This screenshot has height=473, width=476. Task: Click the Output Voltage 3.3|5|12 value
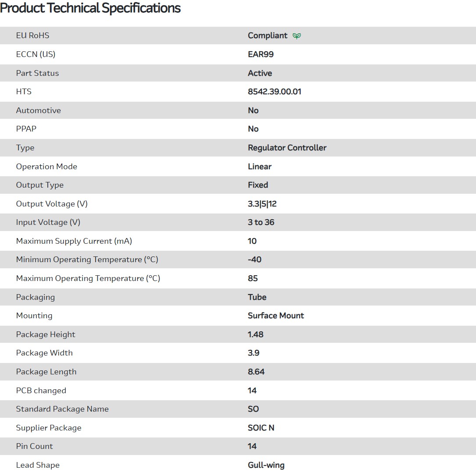(262, 204)
